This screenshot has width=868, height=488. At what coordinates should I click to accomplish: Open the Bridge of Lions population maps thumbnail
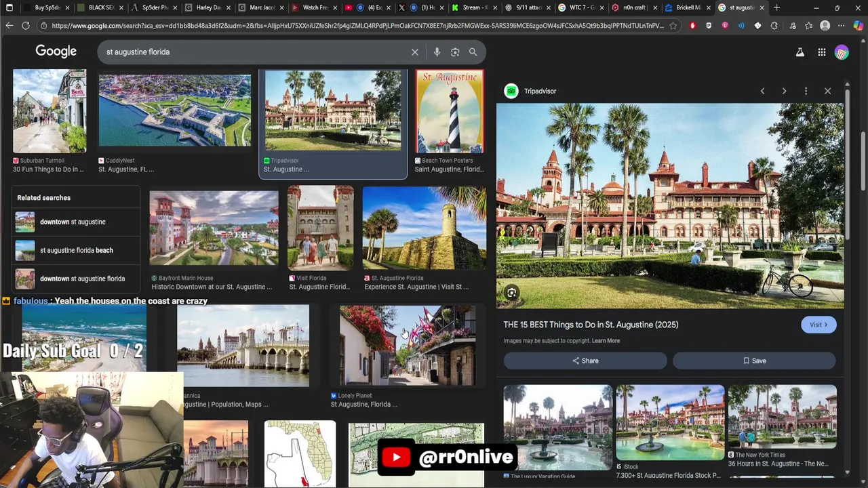pos(243,346)
